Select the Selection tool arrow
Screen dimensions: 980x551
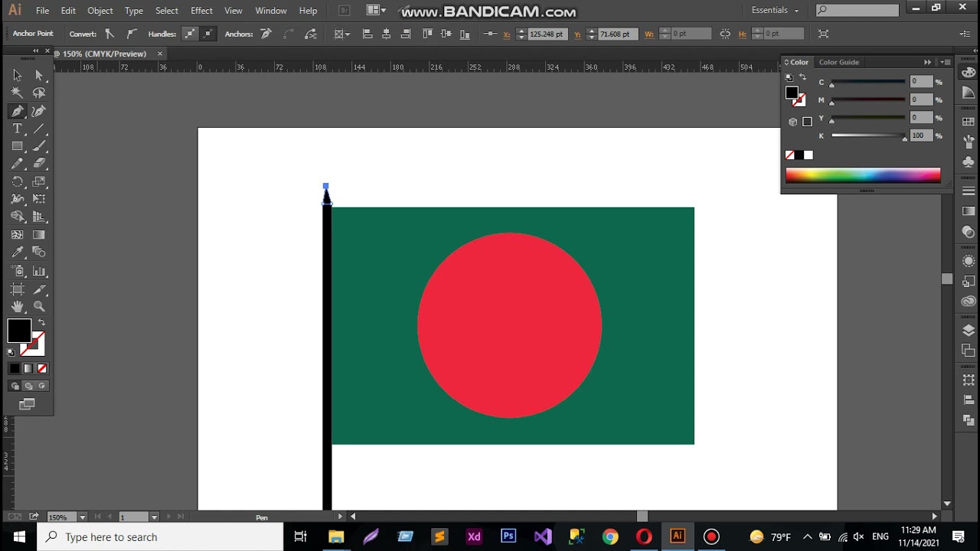pyautogui.click(x=17, y=75)
